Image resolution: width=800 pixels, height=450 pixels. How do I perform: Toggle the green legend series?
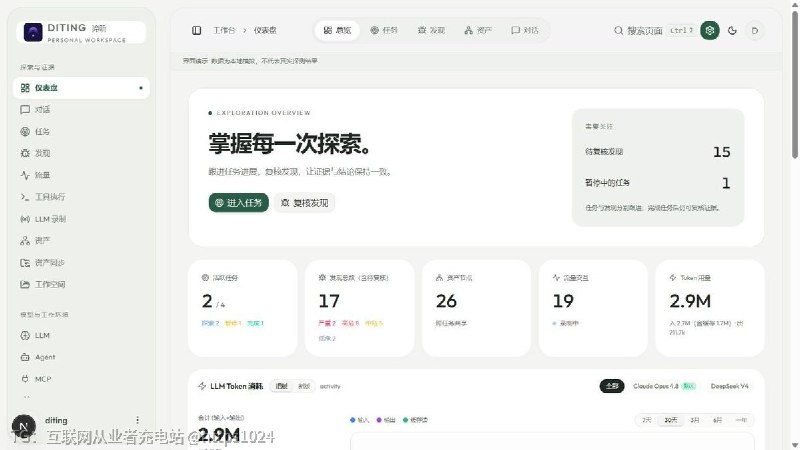(415, 420)
